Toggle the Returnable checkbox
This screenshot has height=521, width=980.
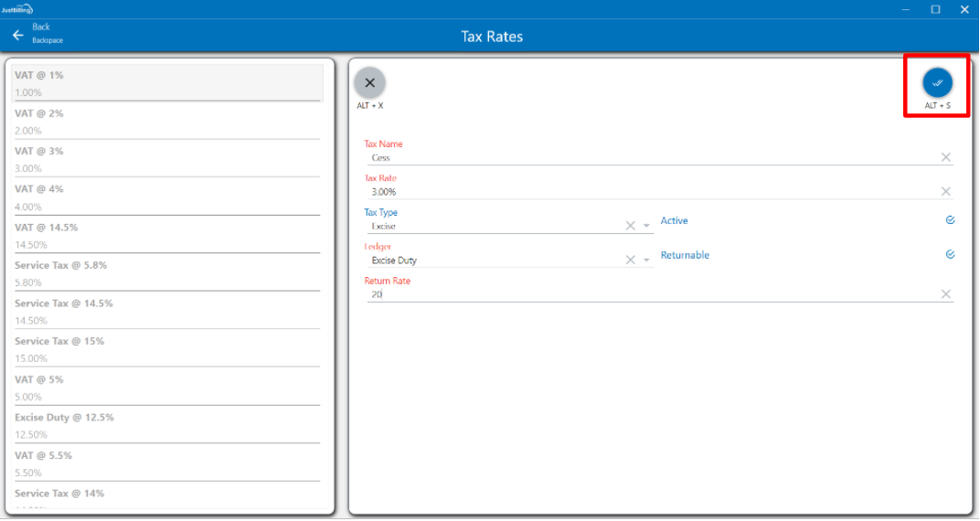point(951,255)
